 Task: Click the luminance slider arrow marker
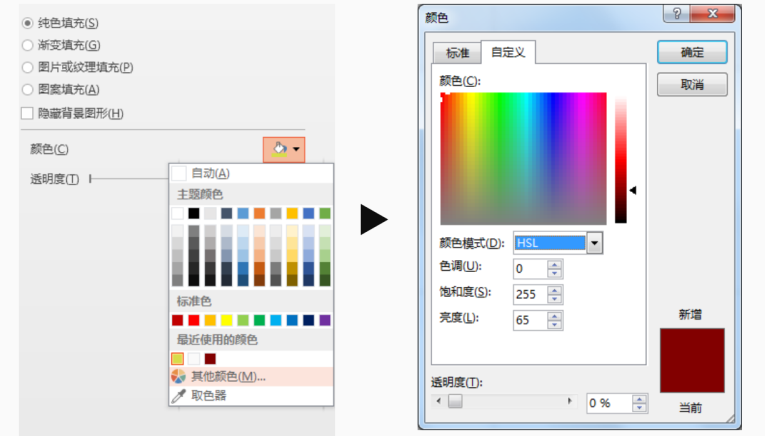633,191
